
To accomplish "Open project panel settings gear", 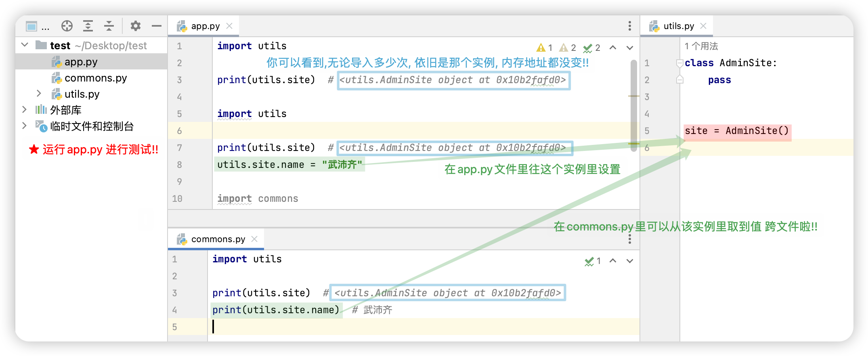I will click(136, 26).
